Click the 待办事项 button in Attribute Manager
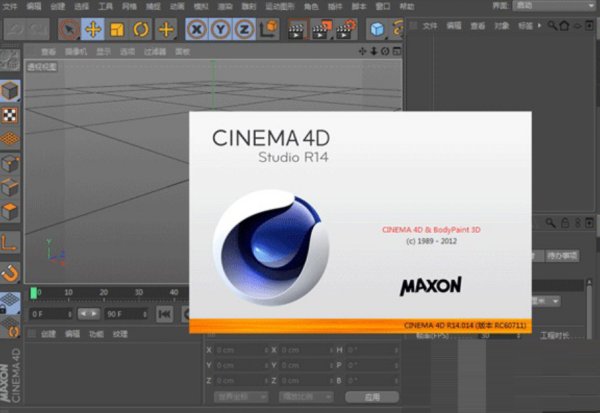The image size is (600, 413). point(562,256)
